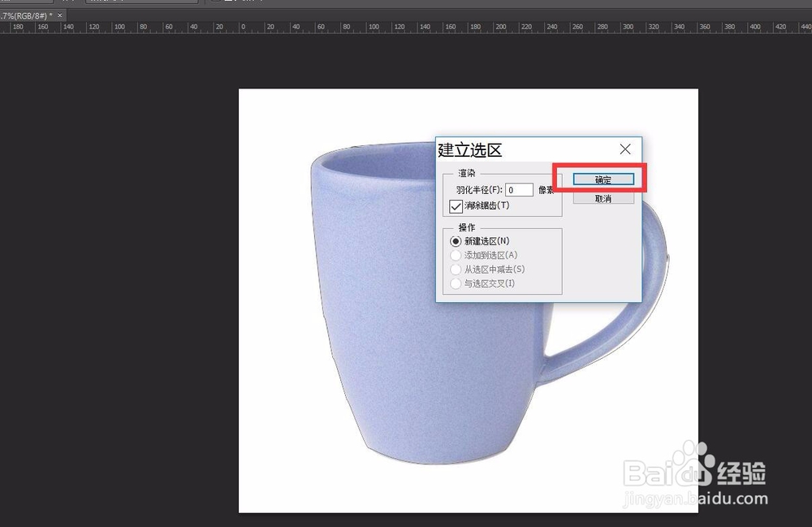The image size is (812, 527).
Task: Toggle the 消除锯齿 anti-alias checkbox
Action: click(x=456, y=206)
